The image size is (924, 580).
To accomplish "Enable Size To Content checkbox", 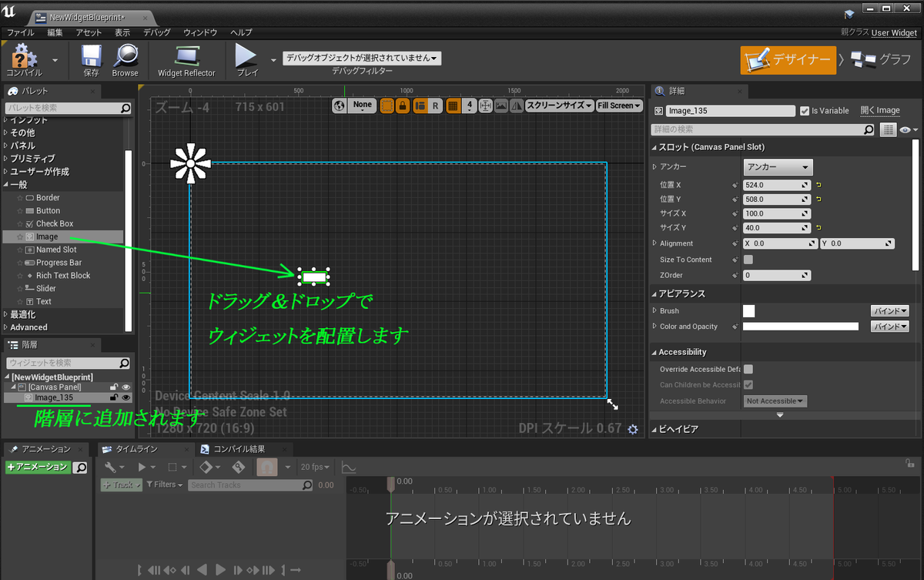I will 748,260.
